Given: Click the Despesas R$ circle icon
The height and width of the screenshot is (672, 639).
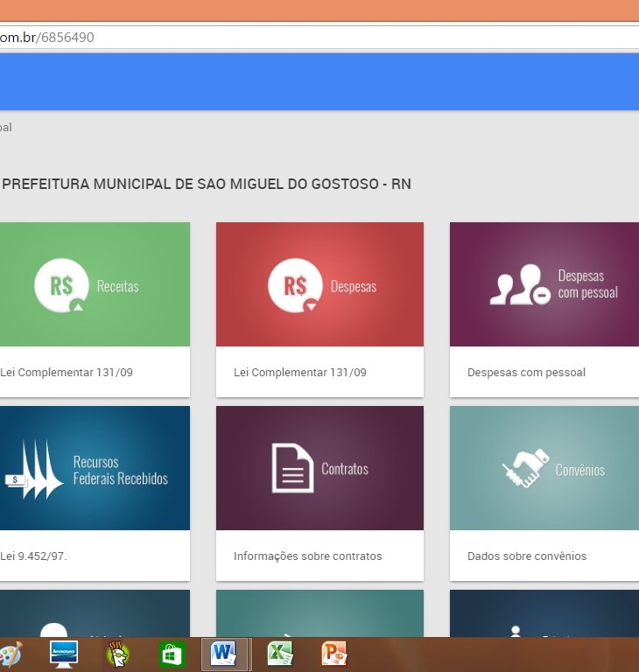Looking at the screenshot, I should click(295, 286).
